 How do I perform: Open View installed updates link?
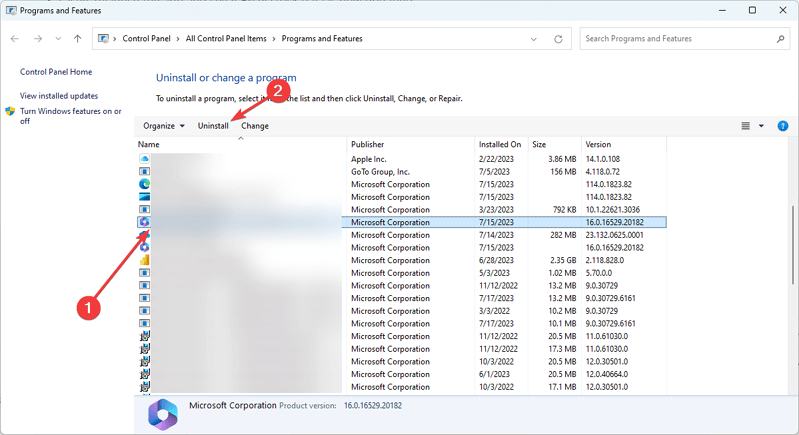click(x=59, y=95)
